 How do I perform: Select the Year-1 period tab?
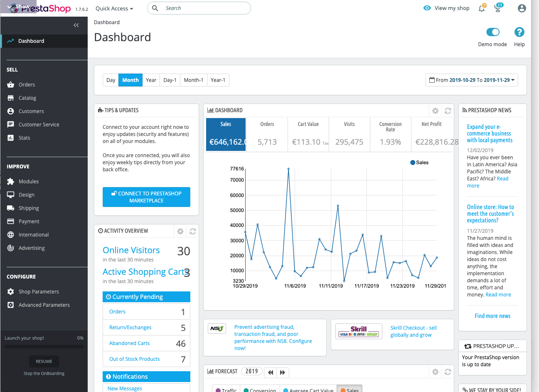tap(218, 80)
